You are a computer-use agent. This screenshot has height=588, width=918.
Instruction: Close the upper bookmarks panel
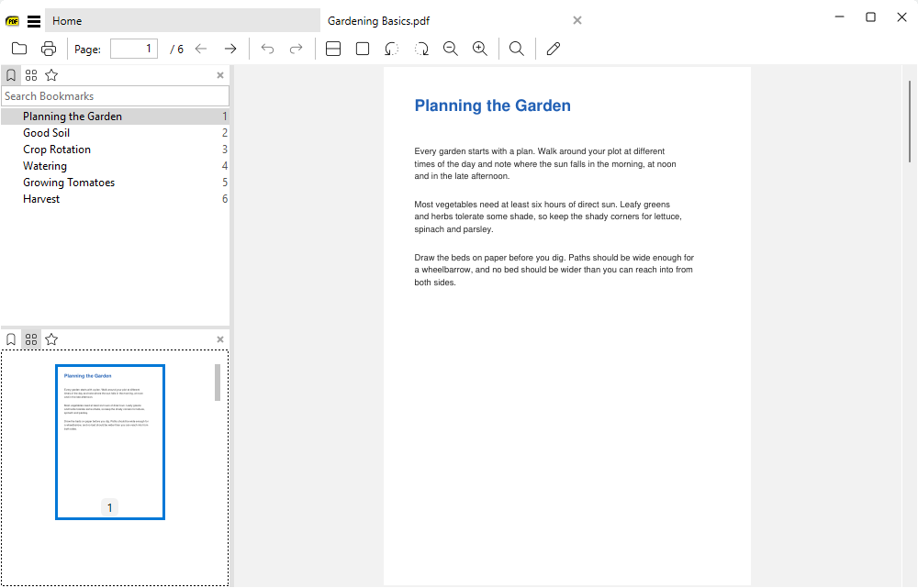pyautogui.click(x=220, y=75)
